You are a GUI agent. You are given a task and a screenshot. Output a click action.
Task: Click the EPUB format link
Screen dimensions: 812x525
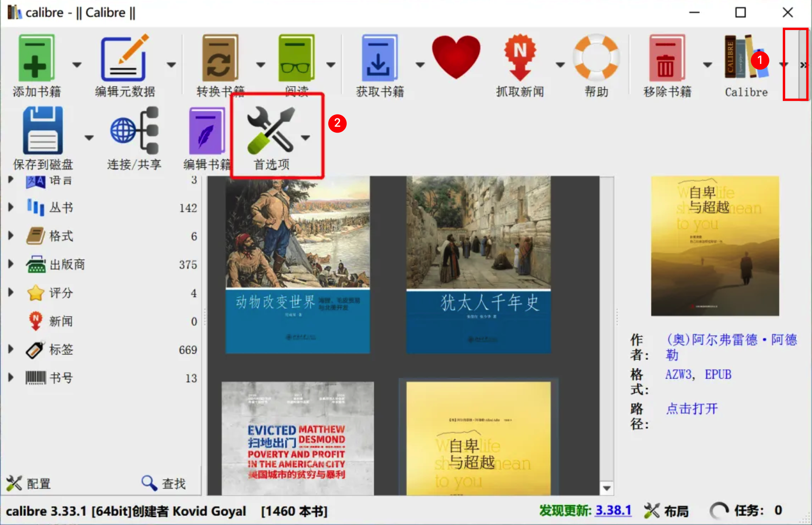(718, 374)
